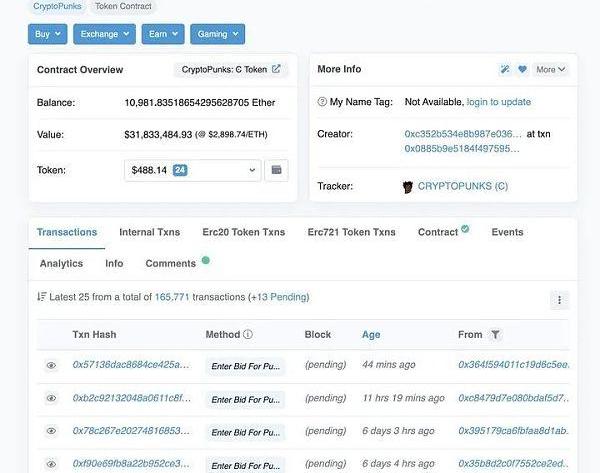Click the help icon beside My Name Tag
Viewport: 600px width, 473px height.
pyautogui.click(x=322, y=102)
